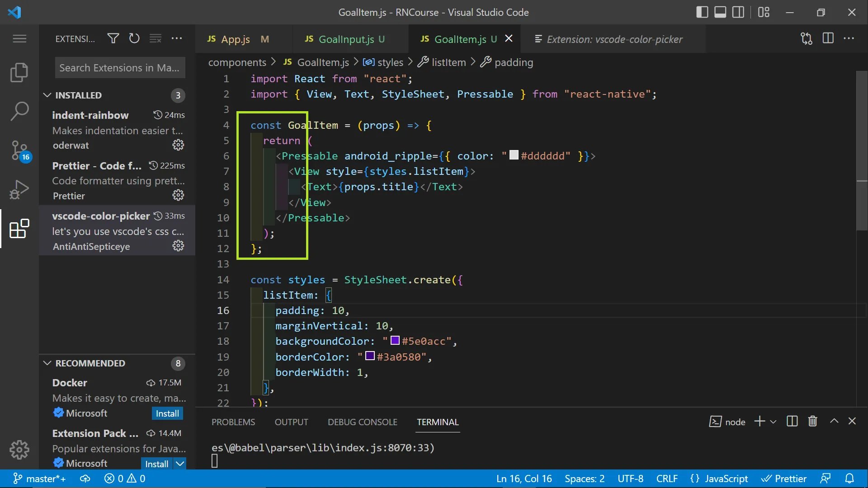Toggle the bottom panel layout button

[x=720, y=12]
